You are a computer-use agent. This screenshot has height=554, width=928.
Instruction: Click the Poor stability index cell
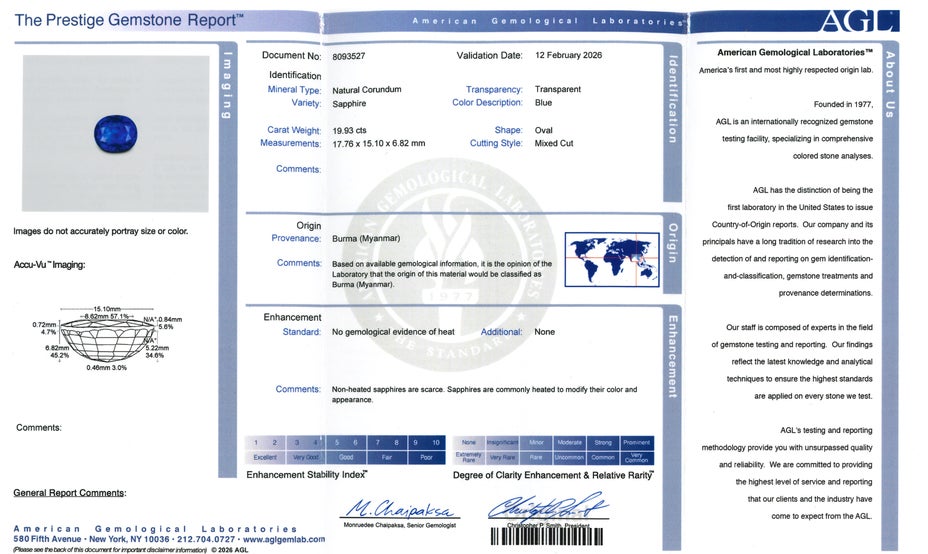[x=427, y=458]
